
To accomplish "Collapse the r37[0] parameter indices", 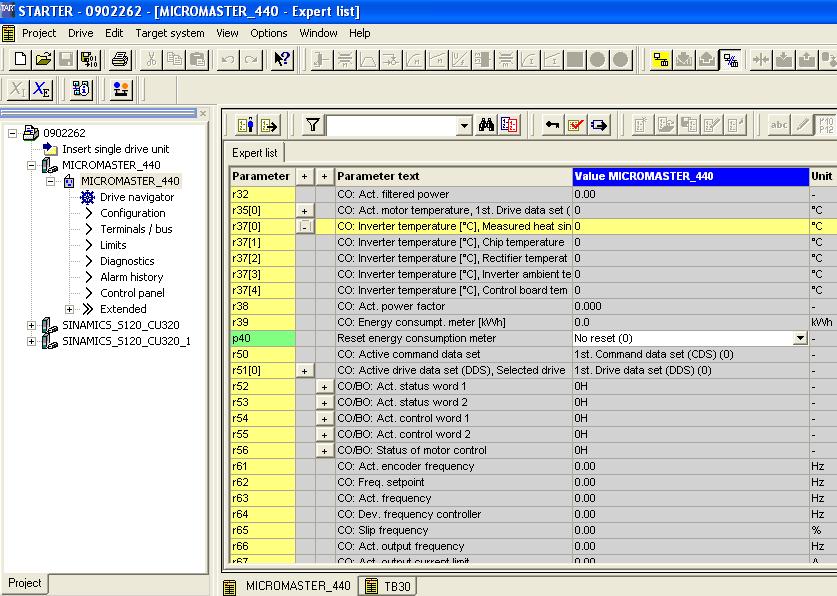I will [304, 226].
